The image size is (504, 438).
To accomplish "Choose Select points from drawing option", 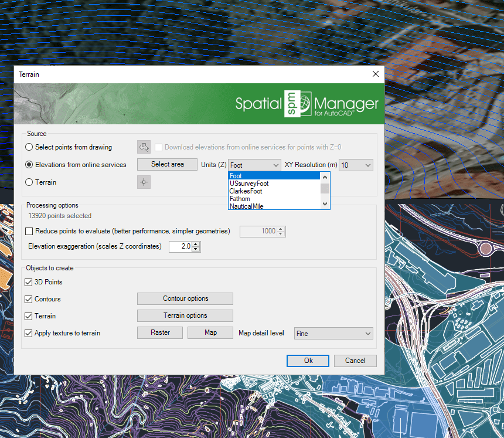I will click(x=29, y=147).
